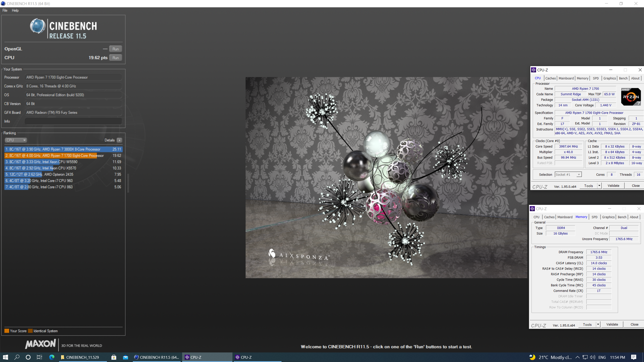644x362 pixels.
Task: Click Close button in lower CPU-Z window
Action: coord(634,324)
